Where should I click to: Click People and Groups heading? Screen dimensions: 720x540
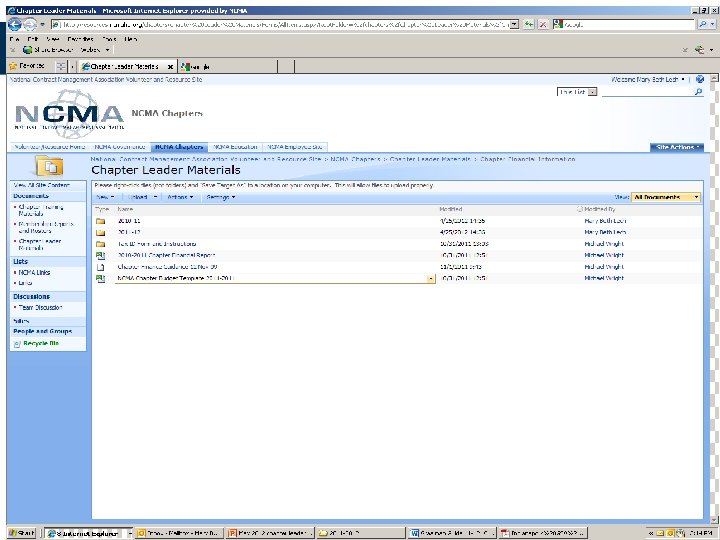42,331
